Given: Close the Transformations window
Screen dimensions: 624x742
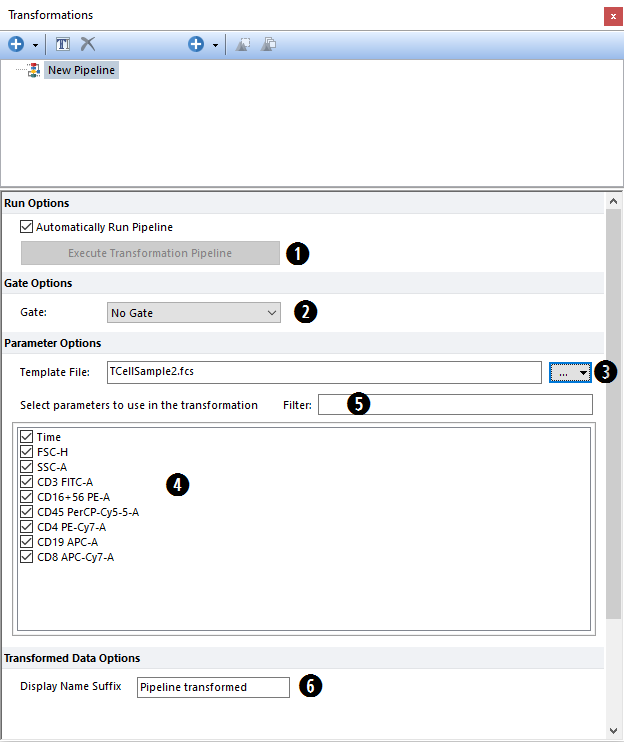Looking at the screenshot, I should pos(613,17).
